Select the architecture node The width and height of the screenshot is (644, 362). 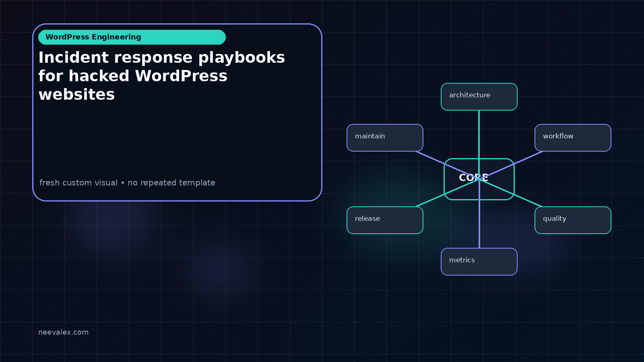click(479, 97)
